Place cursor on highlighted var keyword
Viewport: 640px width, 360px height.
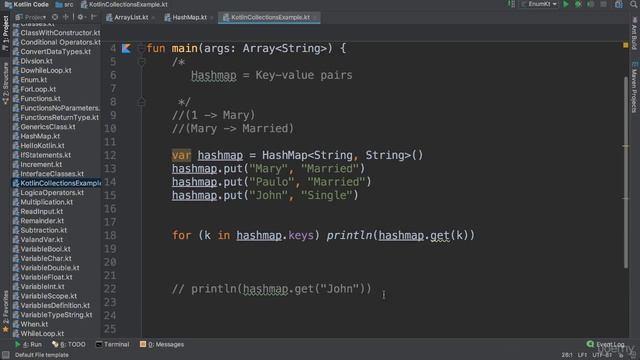coord(181,156)
